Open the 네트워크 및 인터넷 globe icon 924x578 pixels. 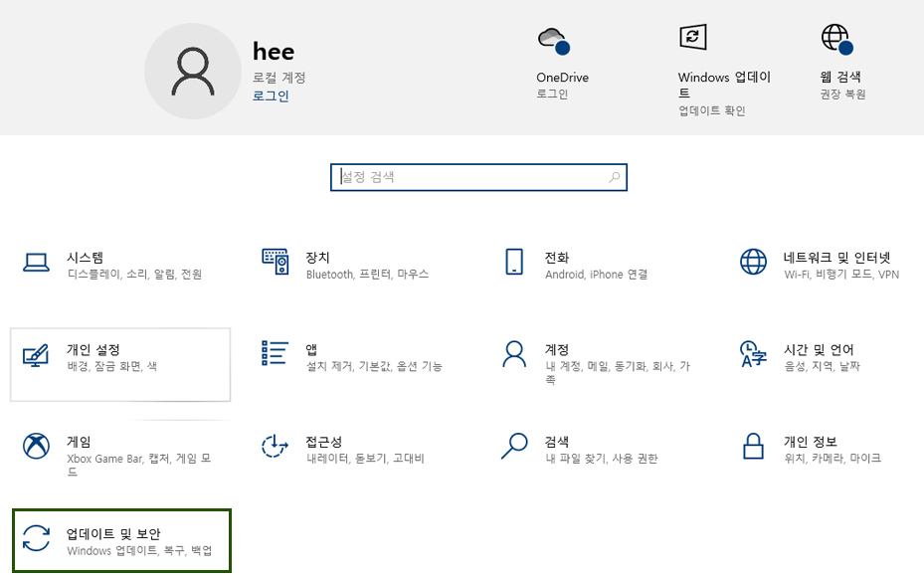753,262
